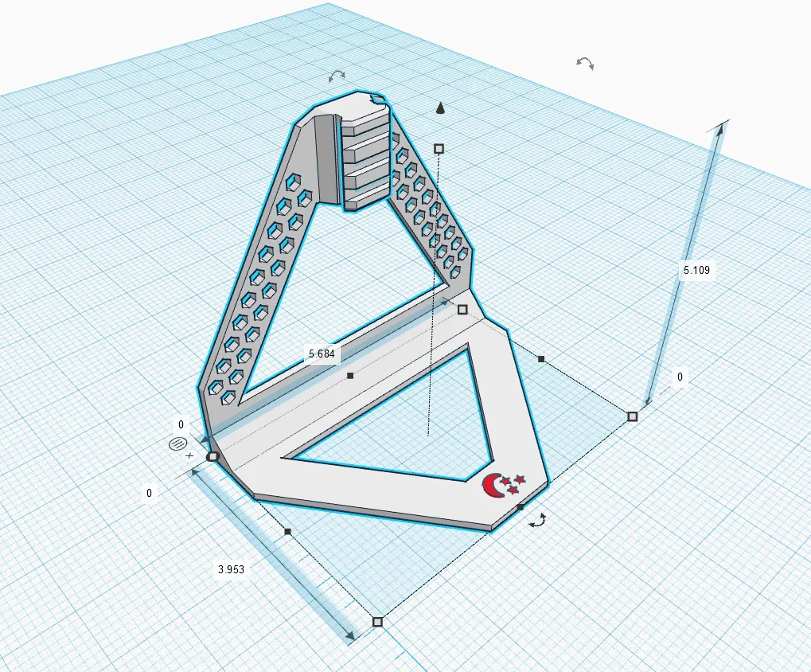
Task: Click the 5.109 height dimension field
Action: coord(696,270)
